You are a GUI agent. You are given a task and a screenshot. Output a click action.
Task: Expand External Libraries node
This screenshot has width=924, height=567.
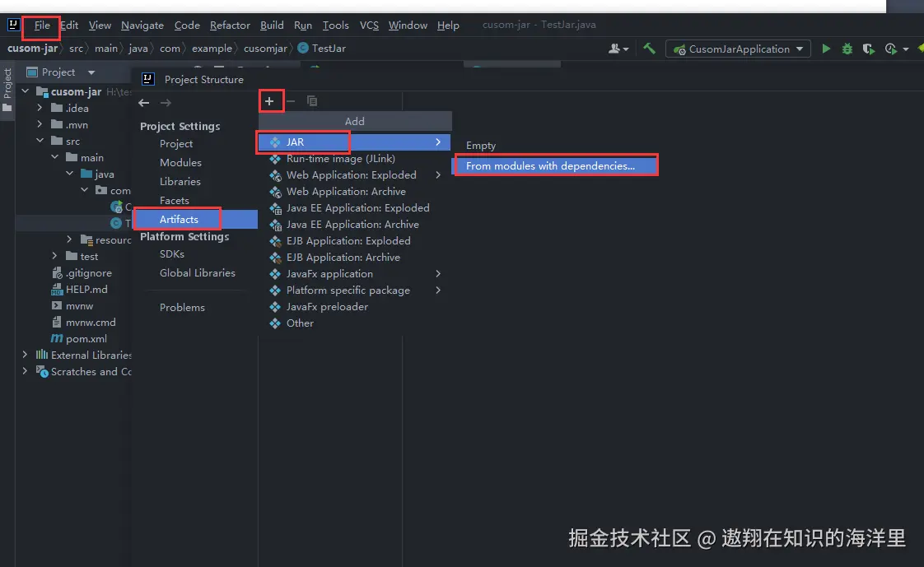[25, 355]
